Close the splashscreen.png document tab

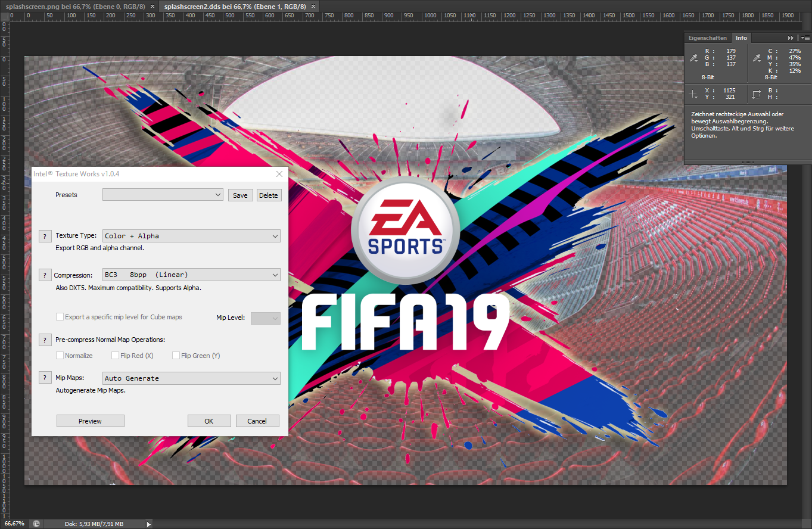(x=153, y=6)
